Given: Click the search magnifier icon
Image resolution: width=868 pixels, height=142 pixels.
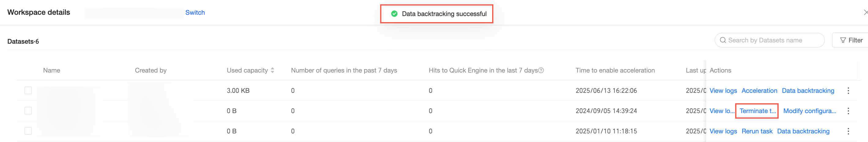Looking at the screenshot, I should coord(723,40).
